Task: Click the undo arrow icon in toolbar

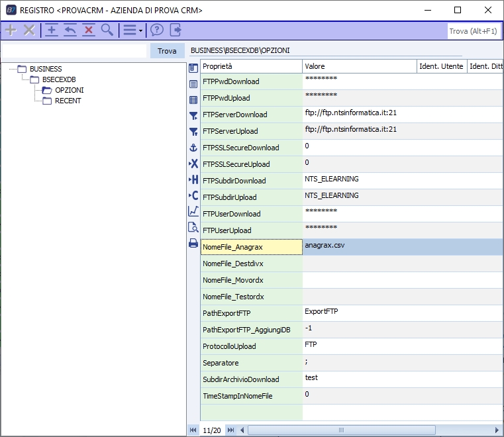Action: point(70,30)
